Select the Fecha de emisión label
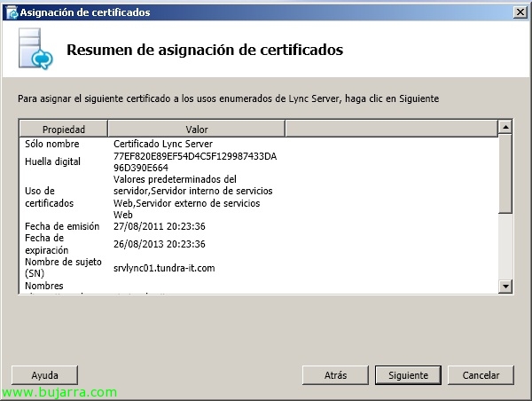 62,226
